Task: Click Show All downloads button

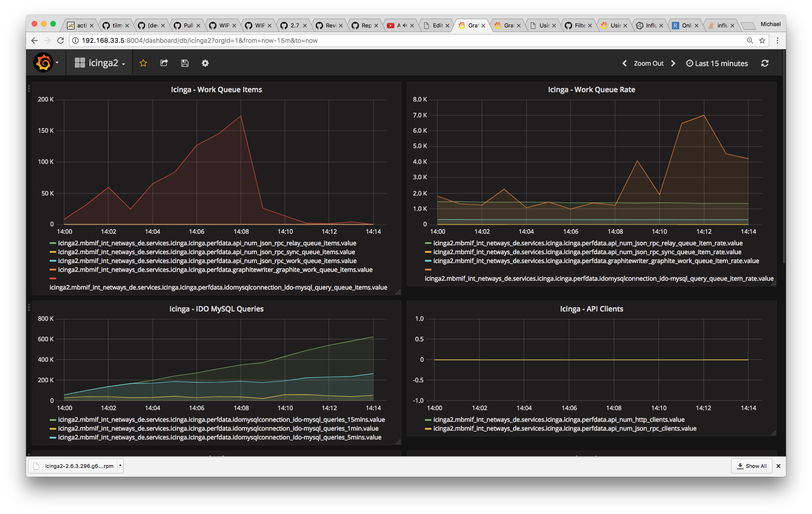Action: tap(751, 466)
